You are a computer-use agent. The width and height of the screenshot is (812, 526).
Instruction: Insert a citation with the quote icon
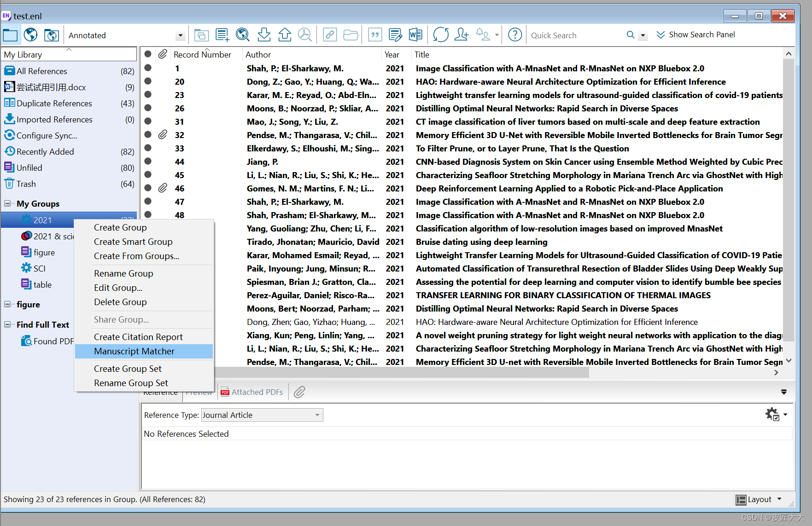(374, 35)
